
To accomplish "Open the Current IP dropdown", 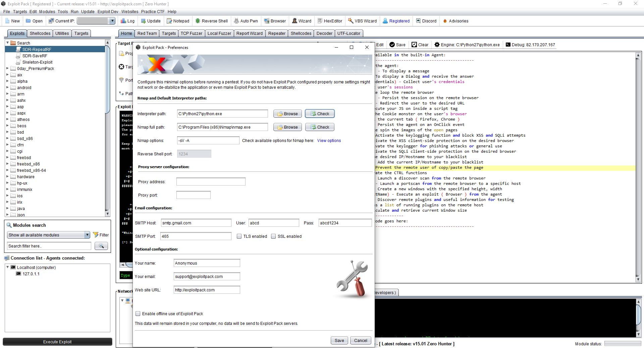I will click(x=112, y=21).
